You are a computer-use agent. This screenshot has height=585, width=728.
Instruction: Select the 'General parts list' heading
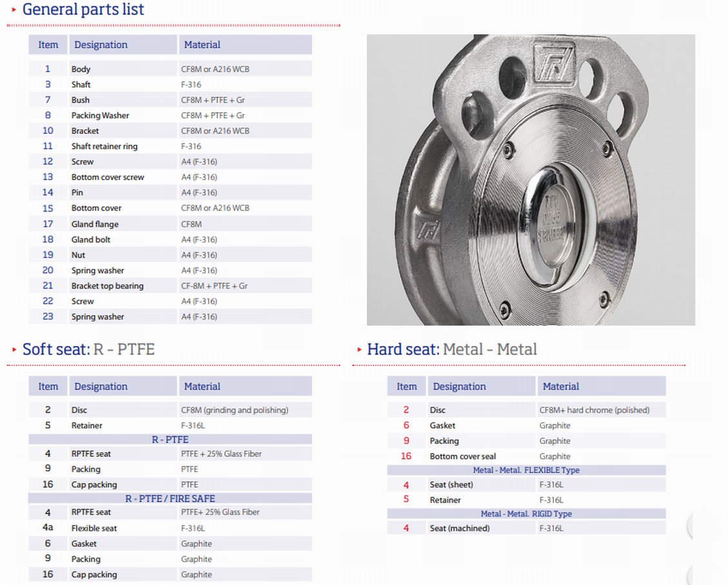83,9
